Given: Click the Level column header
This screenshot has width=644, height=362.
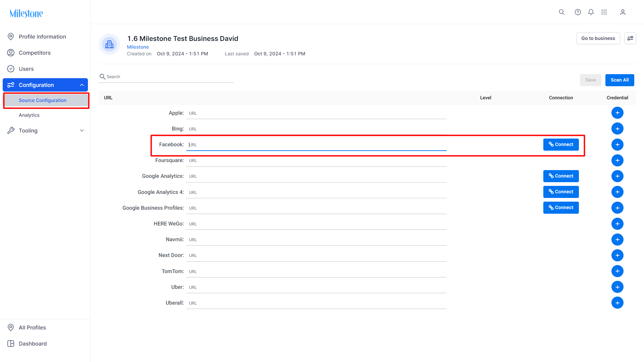Looking at the screenshot, I should (x=485, y=98).
